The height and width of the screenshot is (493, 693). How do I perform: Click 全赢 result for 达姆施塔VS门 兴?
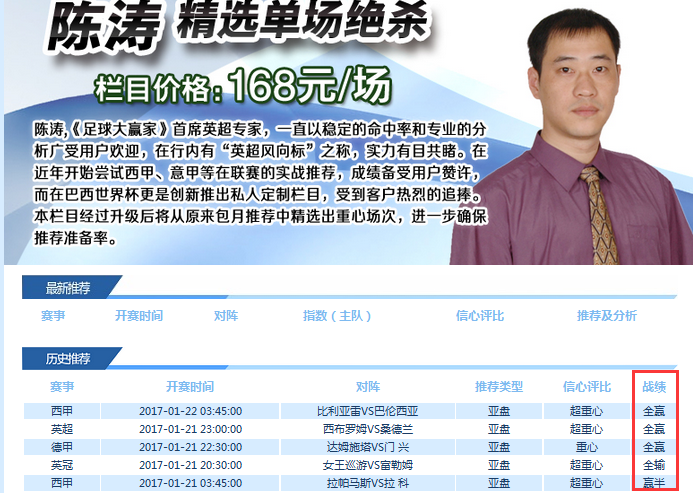click(x=654, y=447)
